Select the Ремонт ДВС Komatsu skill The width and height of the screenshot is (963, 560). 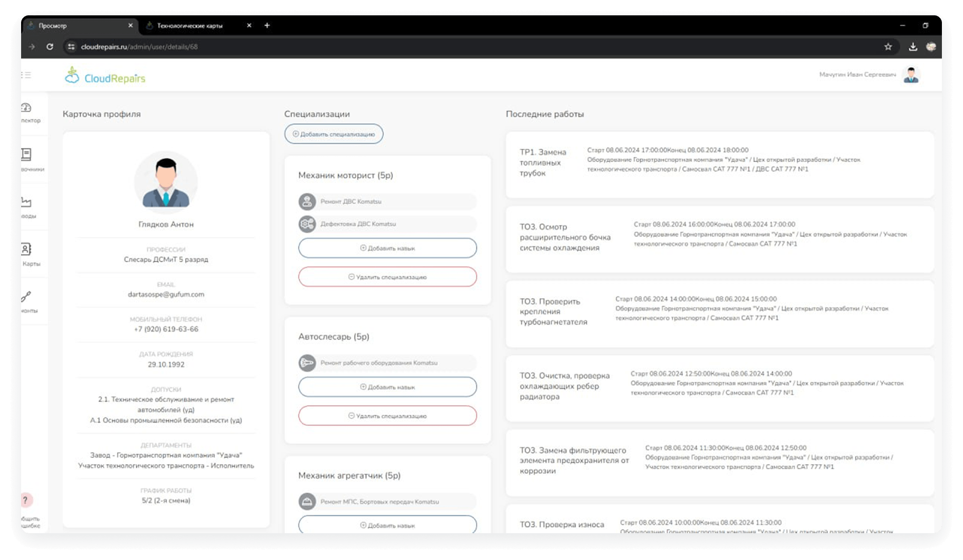coord(388,201)
